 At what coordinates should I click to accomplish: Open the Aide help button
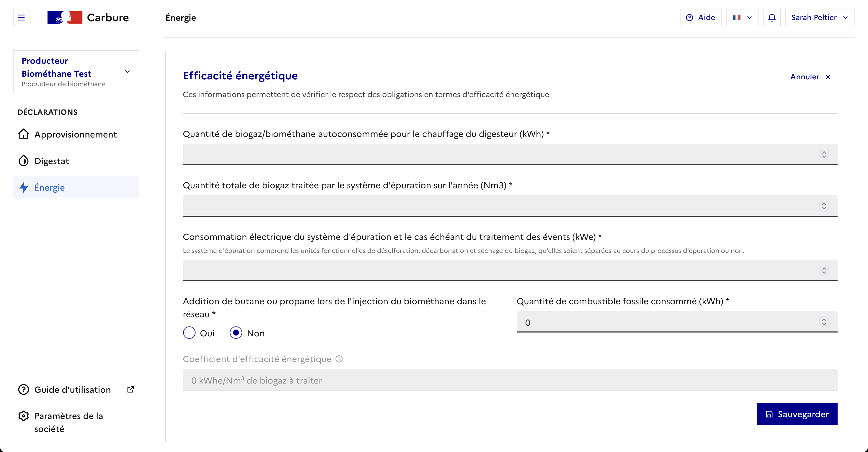point(700,17)
